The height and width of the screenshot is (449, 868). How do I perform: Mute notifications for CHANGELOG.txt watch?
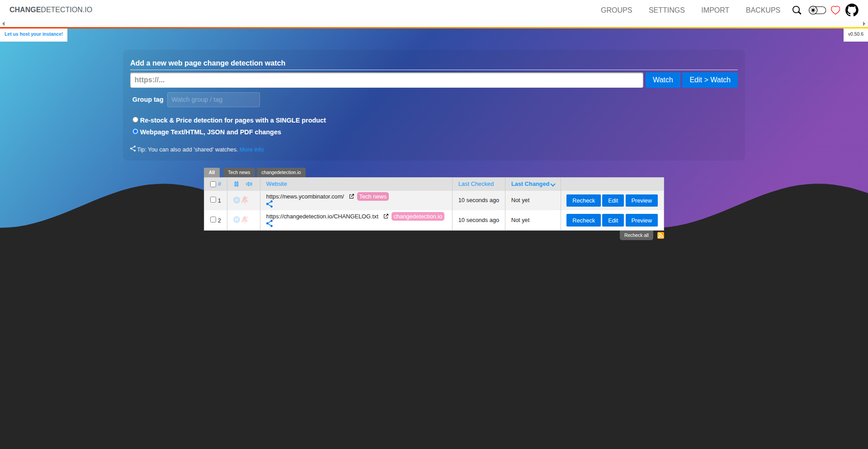pos(245,220)
